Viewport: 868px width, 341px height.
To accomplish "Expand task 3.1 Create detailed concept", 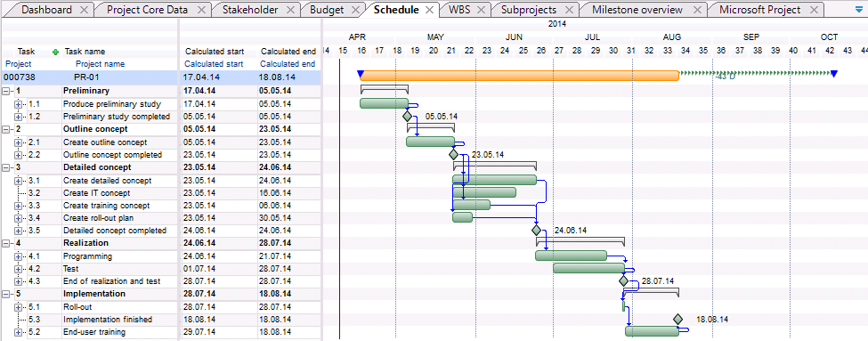I will pos(19,181).
